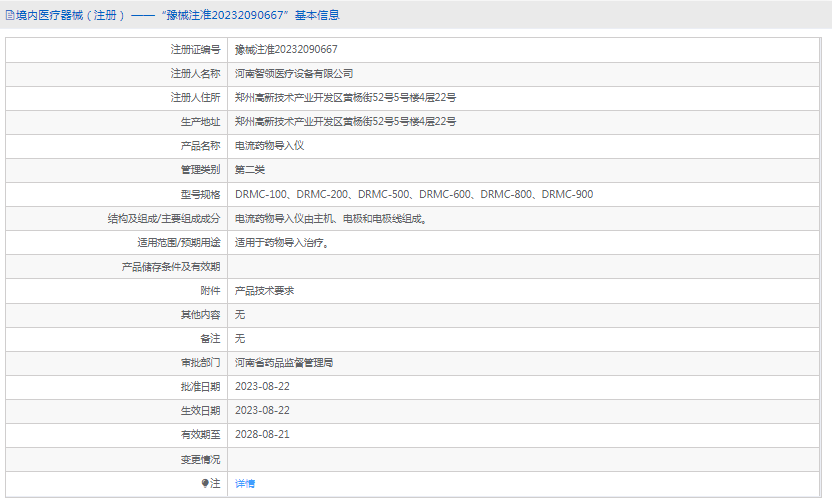Select the 批准日期 value 2023-08-22
The width and height of the screenshot is (832, 500).
point(262,386)
